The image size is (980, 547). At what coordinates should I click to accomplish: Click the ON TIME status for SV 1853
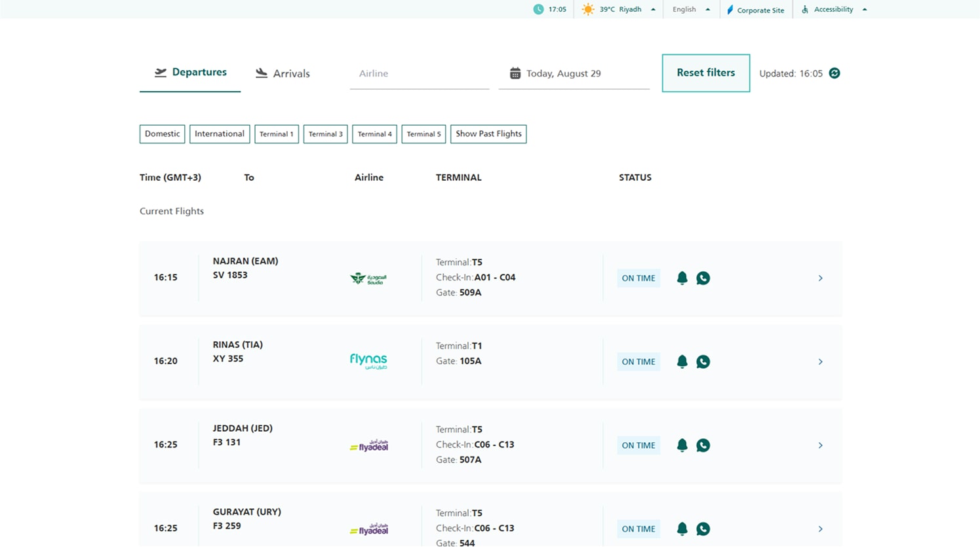coord(638,278)
